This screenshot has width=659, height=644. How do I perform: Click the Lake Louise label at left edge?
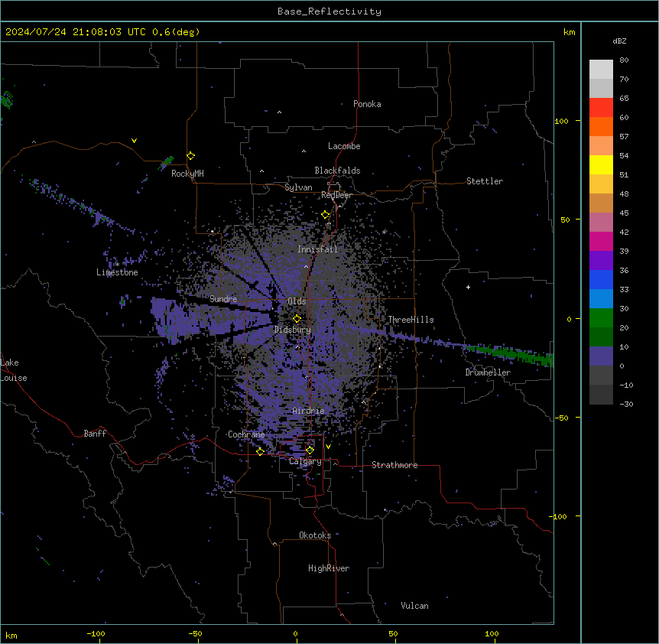14,370
